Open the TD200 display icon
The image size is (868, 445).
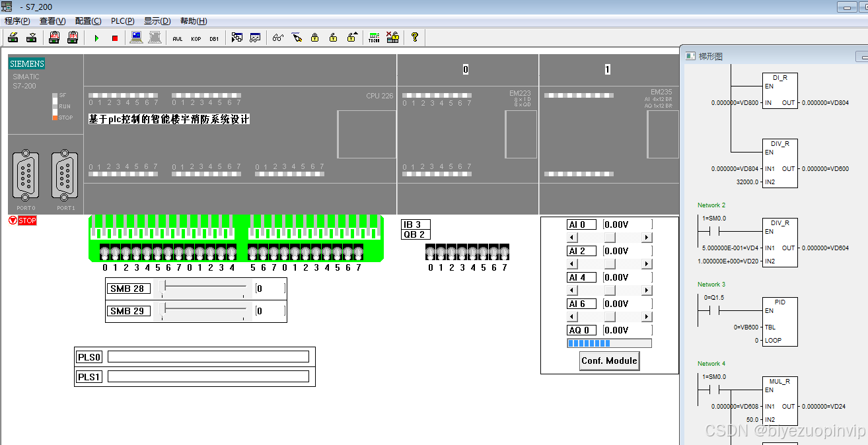375,38
